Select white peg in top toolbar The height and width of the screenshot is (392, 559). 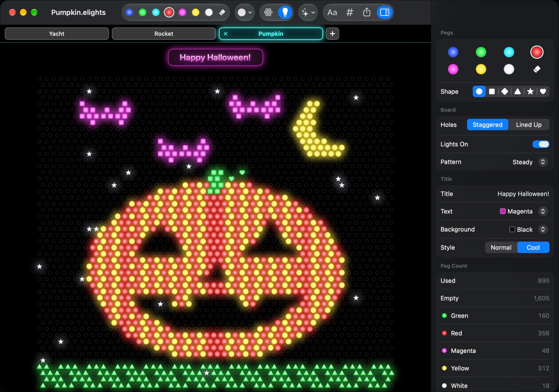(x=209, y=12)
